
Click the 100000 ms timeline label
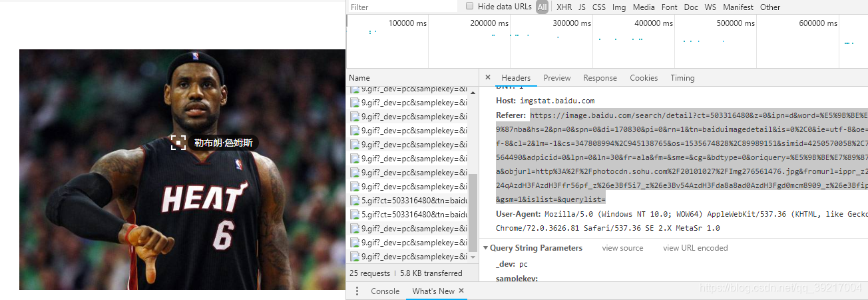point(407,23)
